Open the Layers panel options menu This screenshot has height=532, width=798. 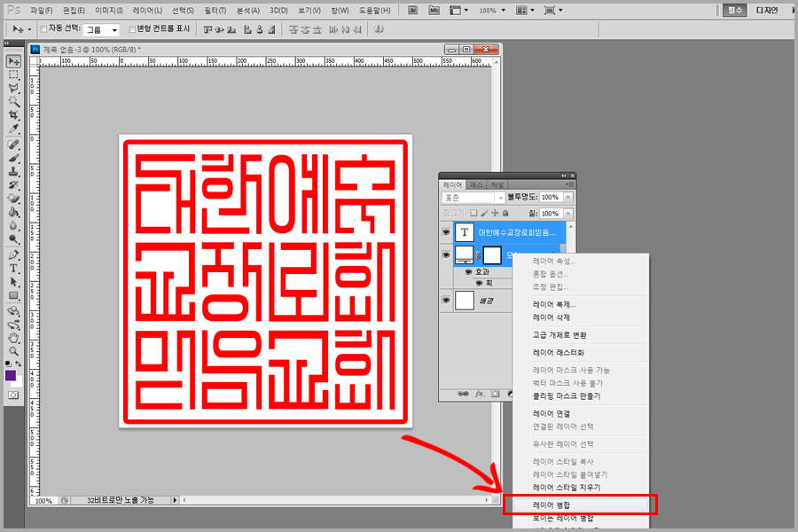coord(570,184)
